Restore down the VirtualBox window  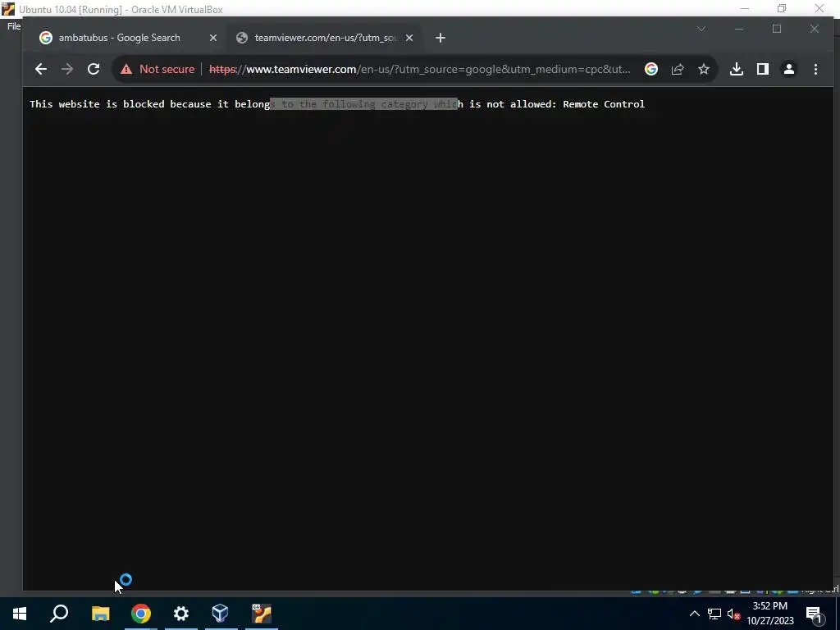click(x=782, y=8)
